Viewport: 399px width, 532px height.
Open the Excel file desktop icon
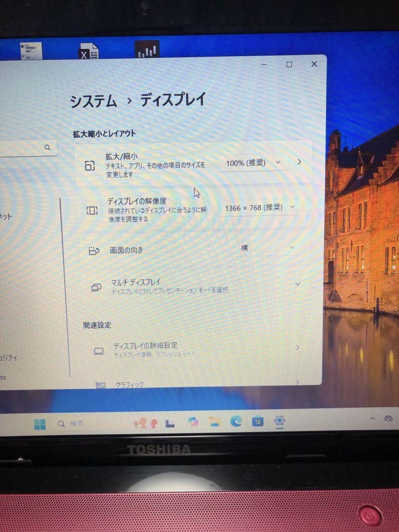88,51
